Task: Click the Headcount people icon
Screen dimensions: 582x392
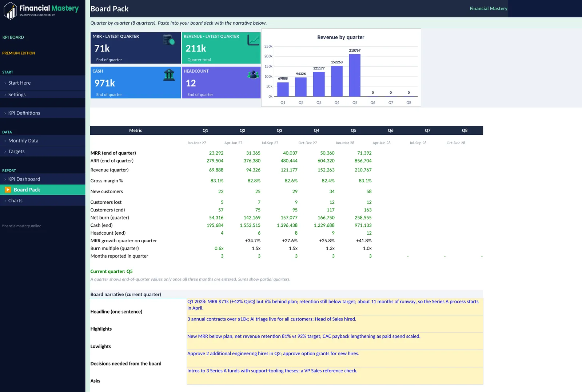Action: tap(253, 75)
